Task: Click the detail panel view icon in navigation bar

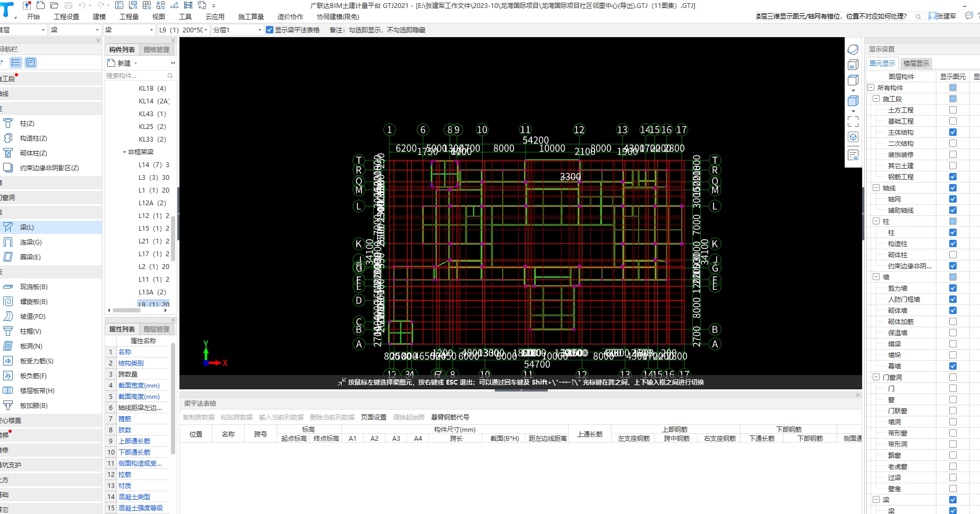Action: coord(31,63)
